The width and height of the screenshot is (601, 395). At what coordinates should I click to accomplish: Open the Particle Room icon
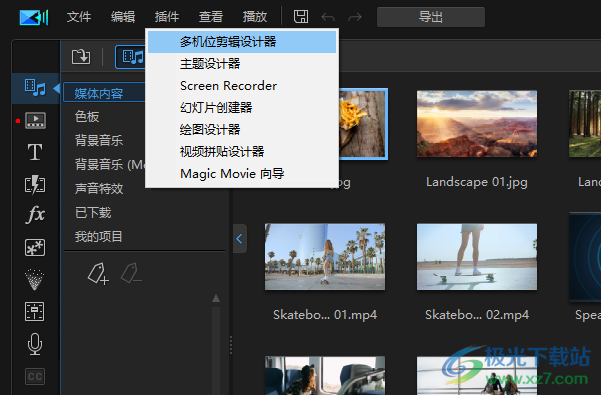[x=34, y=279]
